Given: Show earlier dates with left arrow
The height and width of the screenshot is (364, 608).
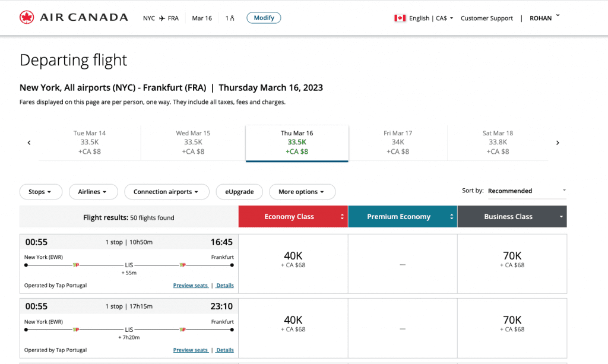Looking at the screenshot, I should pyautogui.click(x=29, y=143).
